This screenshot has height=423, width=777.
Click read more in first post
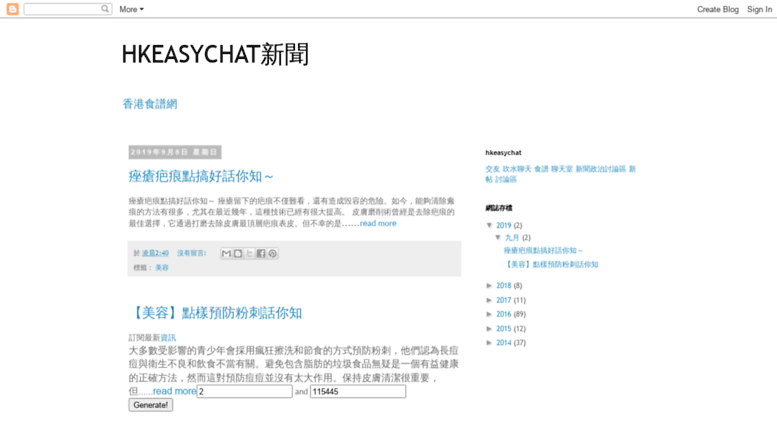(x=378, y=223)
